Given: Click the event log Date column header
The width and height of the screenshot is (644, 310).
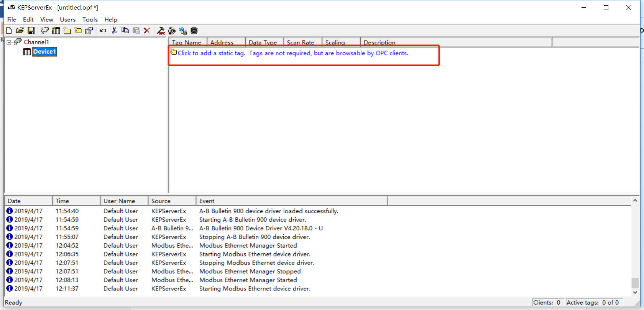Looking at the screenshot, I should pos(28,201).
